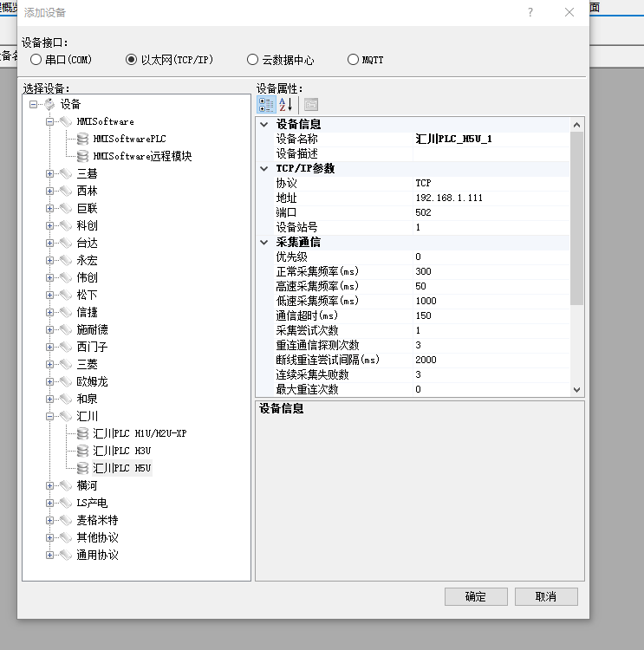Click the 汇川PLC H5U database icon

coord(83,468)
